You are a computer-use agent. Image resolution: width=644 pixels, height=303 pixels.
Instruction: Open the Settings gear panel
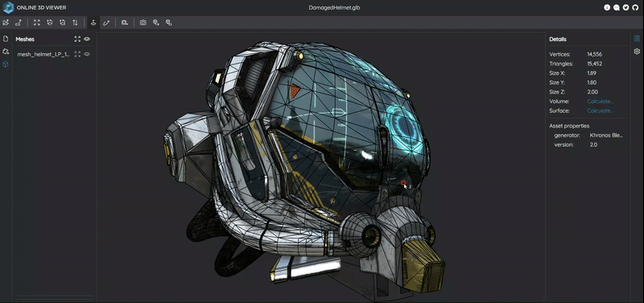637,52
